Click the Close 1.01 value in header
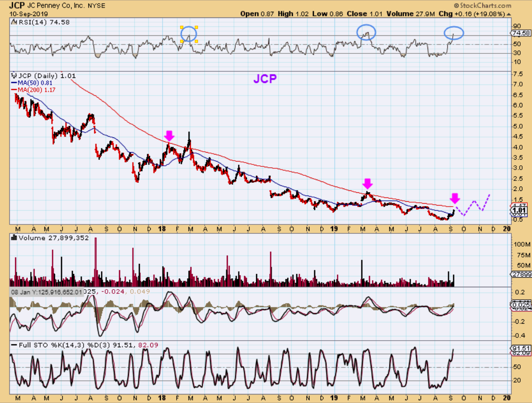Viewport: 532px width, 403px height. (365, 14)
